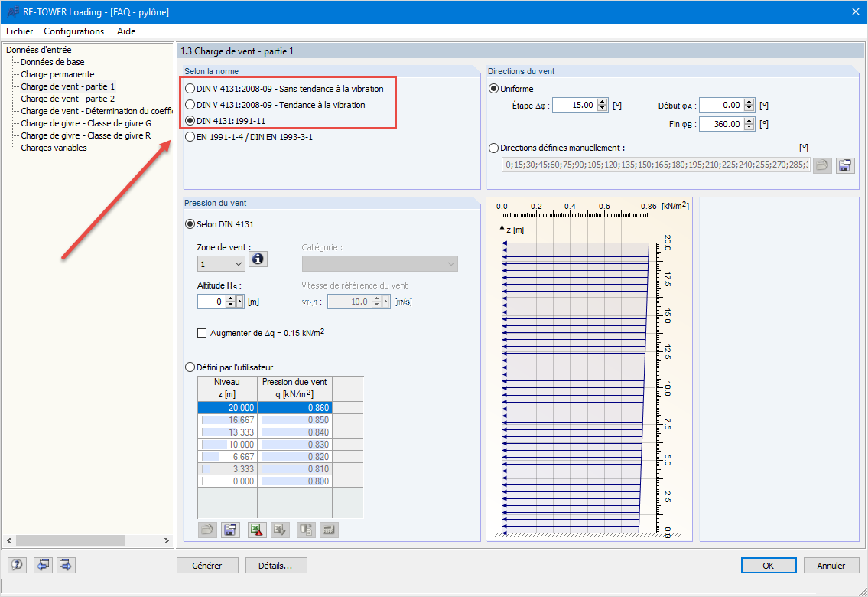This screenshot has width=868, height=597.
Task: Select Charge de givre - Classe de givre G
Action: click(86, 123)
